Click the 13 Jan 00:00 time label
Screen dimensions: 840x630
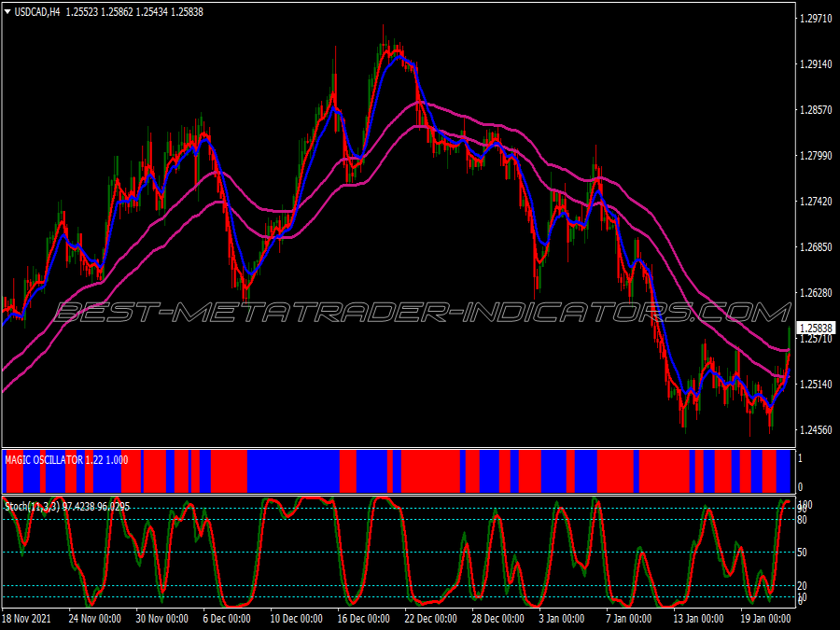pyautogui.click(x=699, y=619)
